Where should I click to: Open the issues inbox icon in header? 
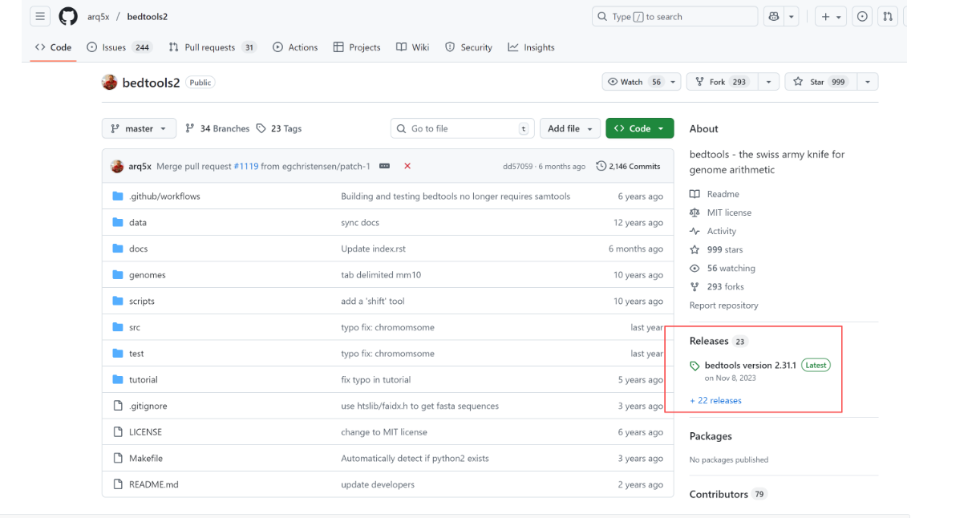tap(862, 16)
